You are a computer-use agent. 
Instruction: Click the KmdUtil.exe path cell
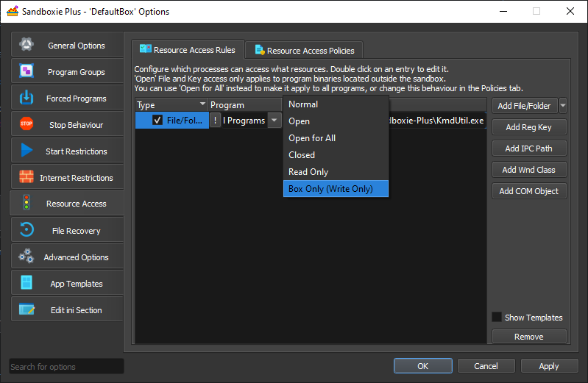tap(437, 121)
